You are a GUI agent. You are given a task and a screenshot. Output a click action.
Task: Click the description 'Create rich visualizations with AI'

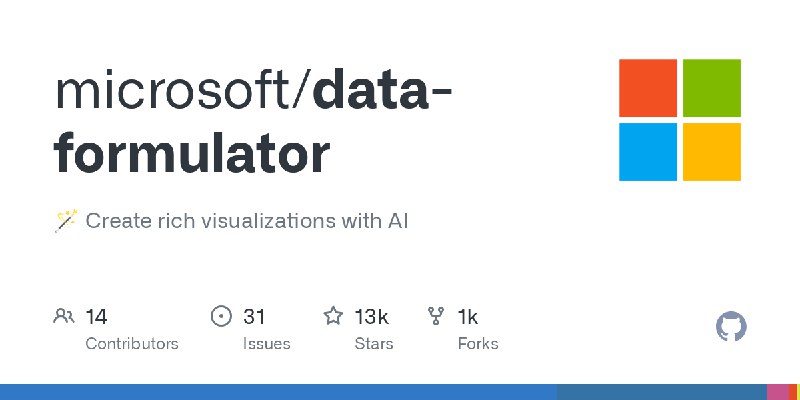pos(246,221)
